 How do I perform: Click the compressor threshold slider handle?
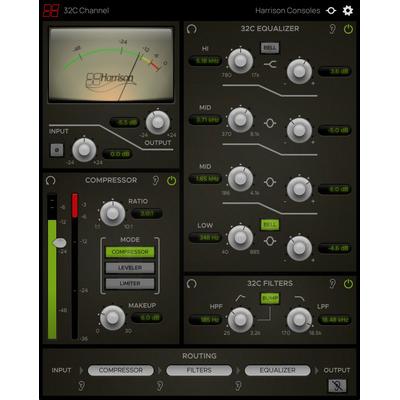click(60, 243)
